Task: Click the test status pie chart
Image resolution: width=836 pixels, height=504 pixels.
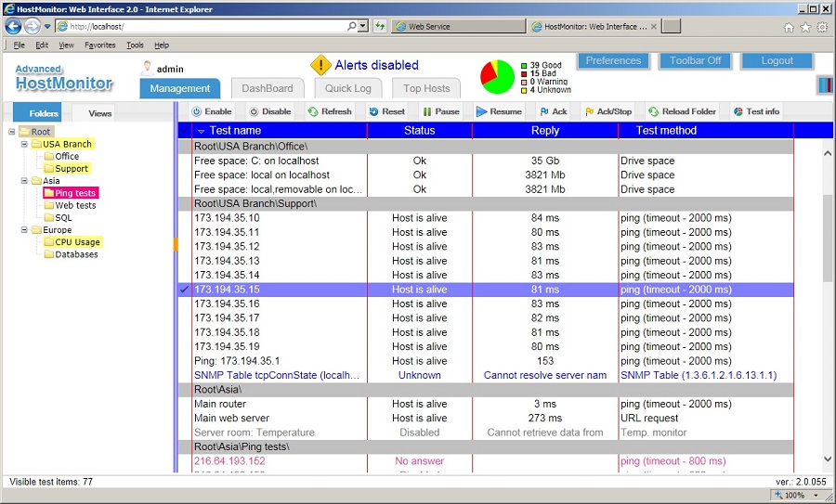Action: point(497,77)
